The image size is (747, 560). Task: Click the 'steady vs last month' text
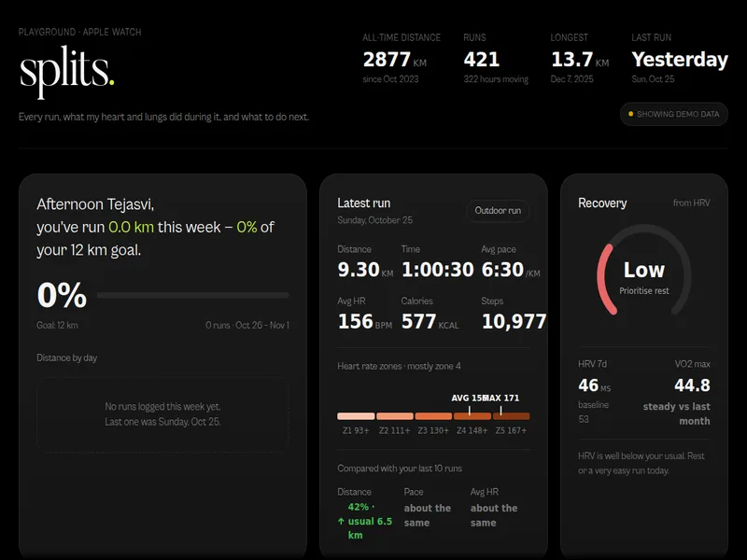676,413
